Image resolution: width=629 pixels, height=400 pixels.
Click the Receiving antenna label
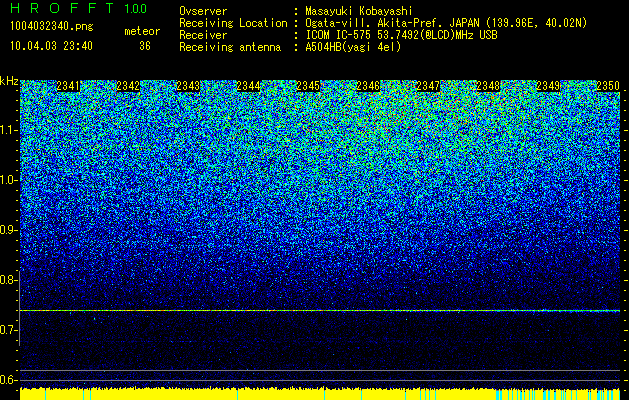230,47
